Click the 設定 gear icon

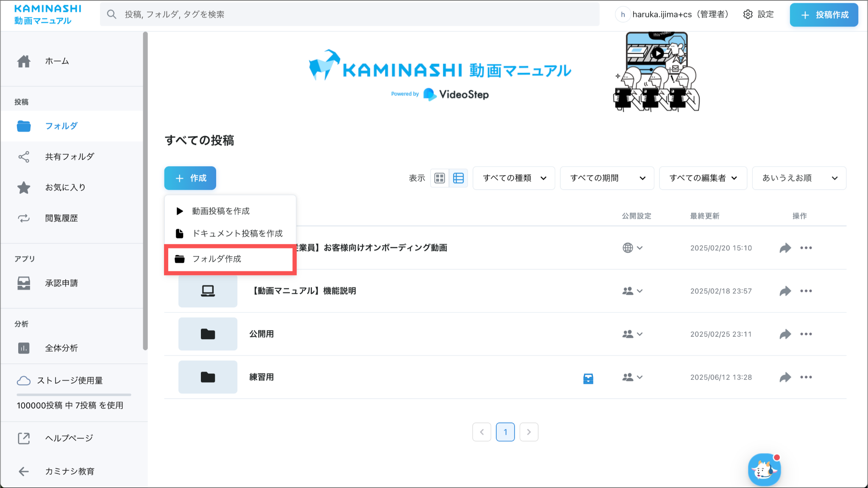point(748,14)
